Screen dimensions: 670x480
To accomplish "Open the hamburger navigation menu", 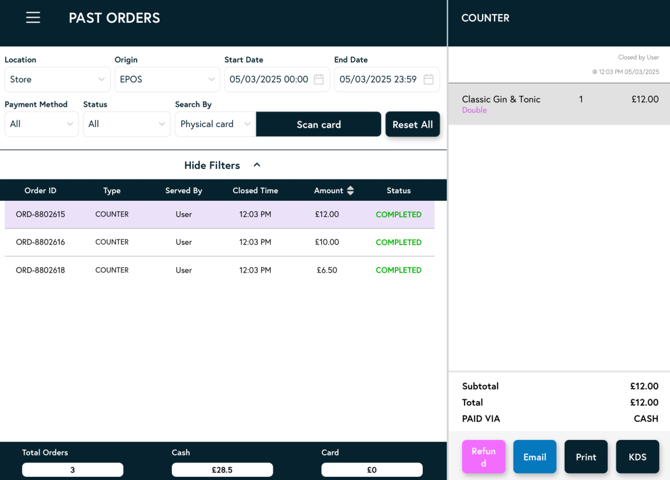I will [x=33, y=17].
